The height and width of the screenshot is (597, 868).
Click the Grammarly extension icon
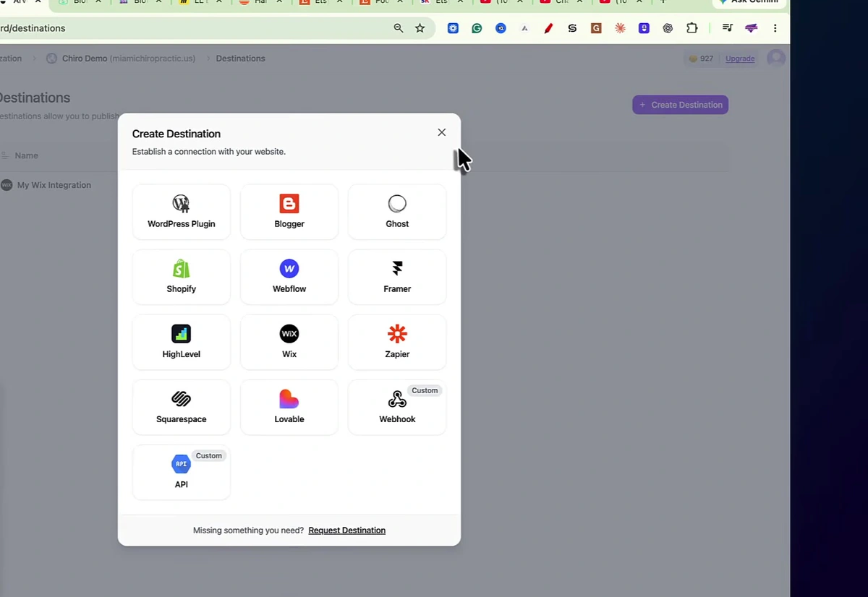point(477,28)
